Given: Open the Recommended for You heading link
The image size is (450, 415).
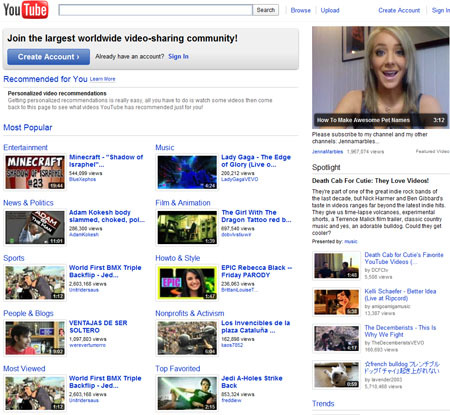Looking at the screenshot, I should tap(45, 79).
